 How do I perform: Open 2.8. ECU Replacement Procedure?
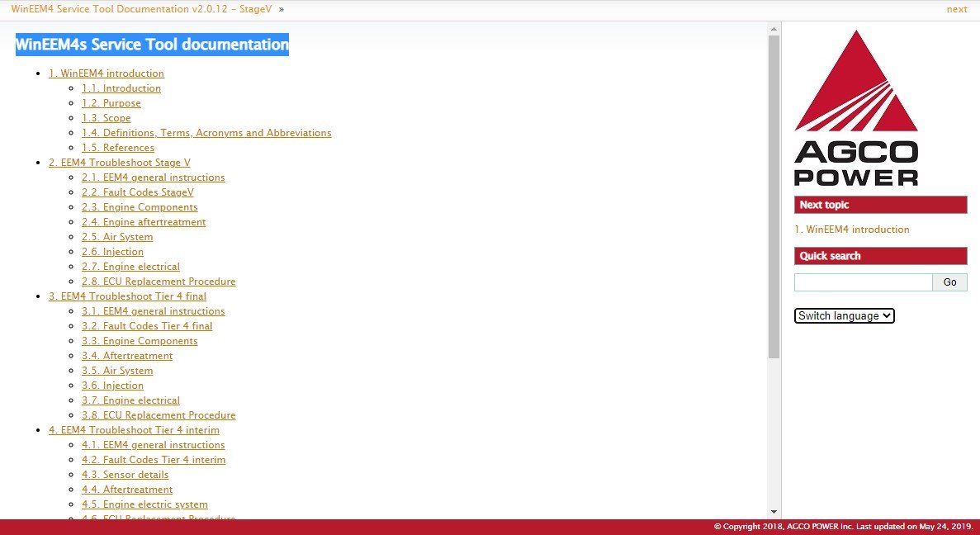158,282
